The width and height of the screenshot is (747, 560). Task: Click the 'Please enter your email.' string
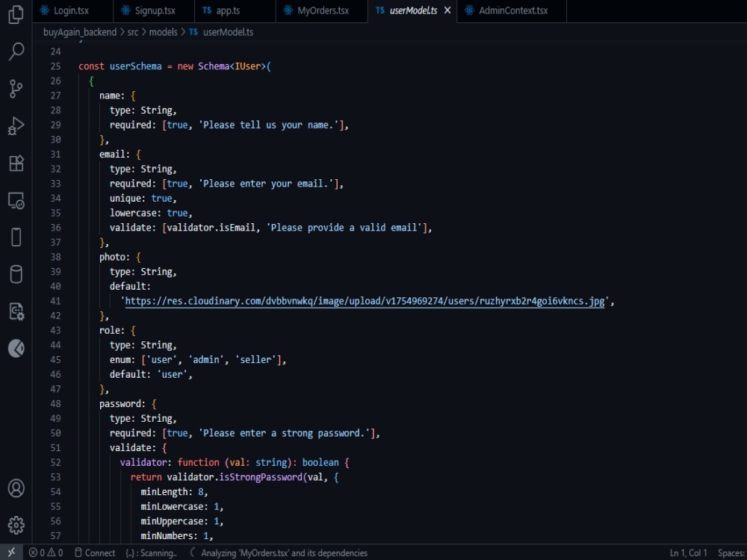266,184
